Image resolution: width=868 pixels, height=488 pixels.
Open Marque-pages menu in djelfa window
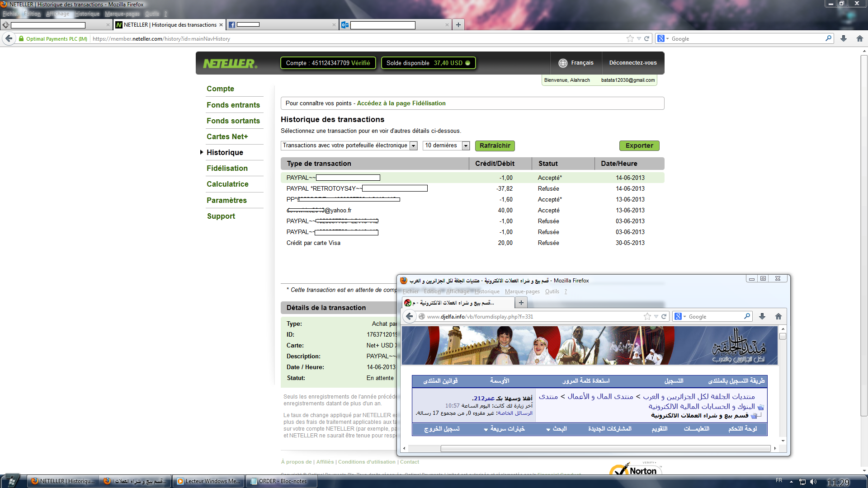click(x=522, y=291)
